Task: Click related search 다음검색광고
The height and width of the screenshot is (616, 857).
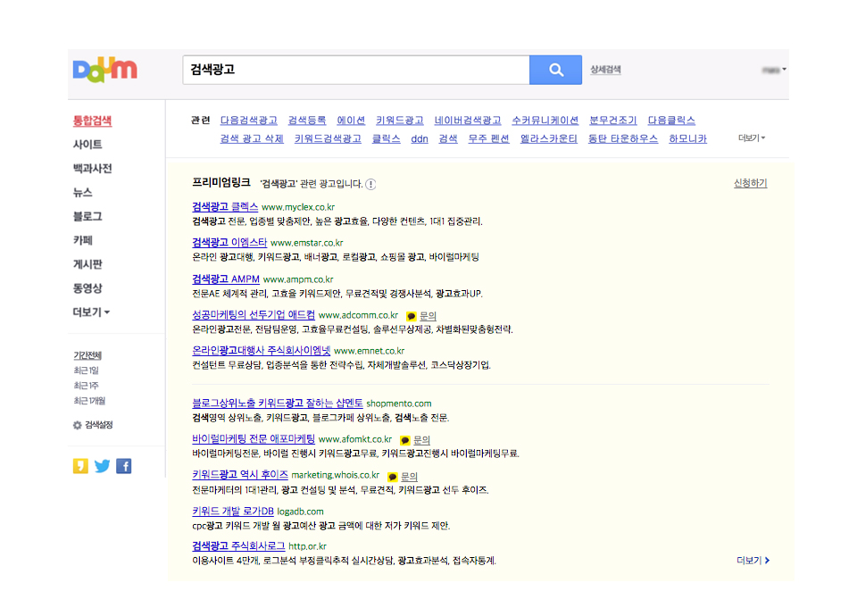Action: pyautogui.click(x=249, y=121)
